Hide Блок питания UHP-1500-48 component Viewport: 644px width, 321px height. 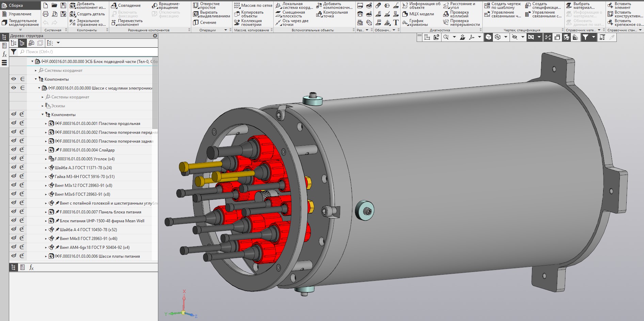click(x=14, y=221)
